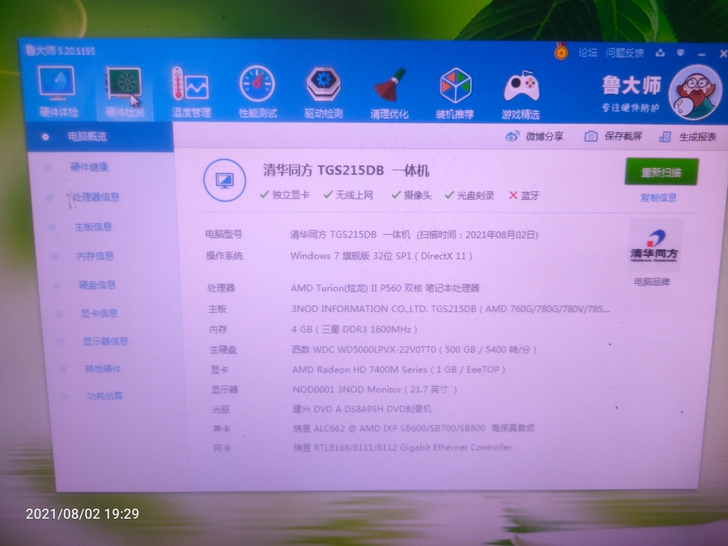Click the WDC WD5000LPVX hard disk text
This screenshot has width=728, height=546.
[x=414, y=349]
